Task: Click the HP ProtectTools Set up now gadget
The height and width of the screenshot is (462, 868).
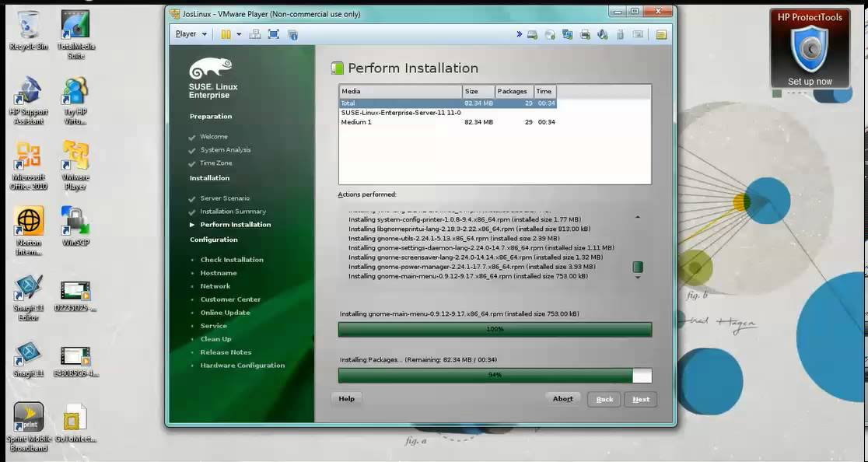Action: (x=810, y=49)
